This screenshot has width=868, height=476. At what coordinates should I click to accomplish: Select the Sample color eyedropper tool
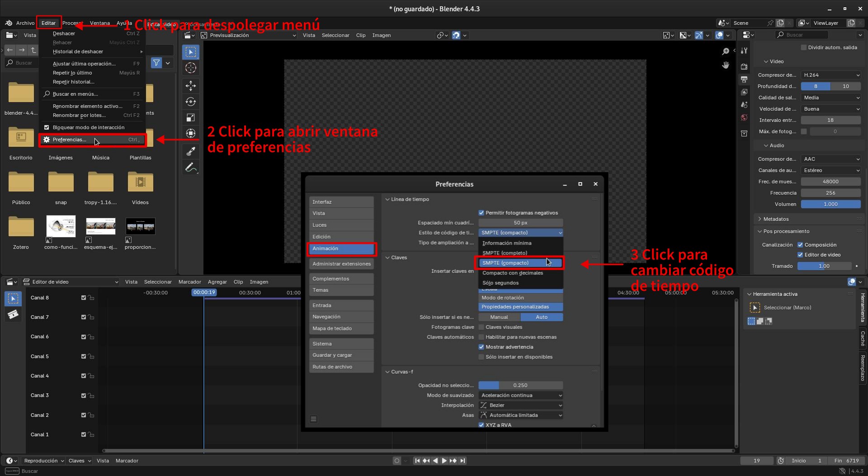pos(191,151)
